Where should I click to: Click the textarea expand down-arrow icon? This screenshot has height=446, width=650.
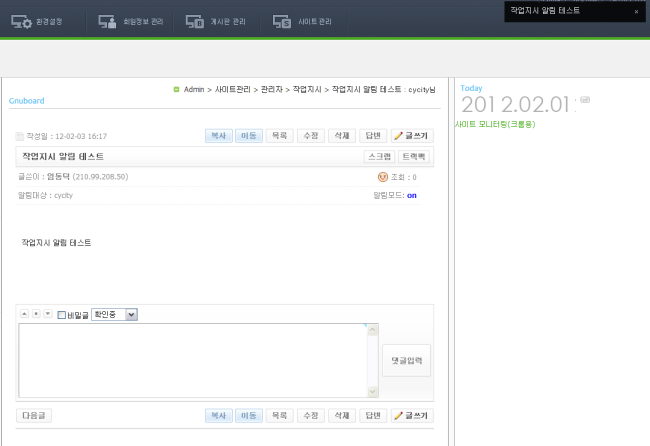pyautogui.click(x=48, y=313)
